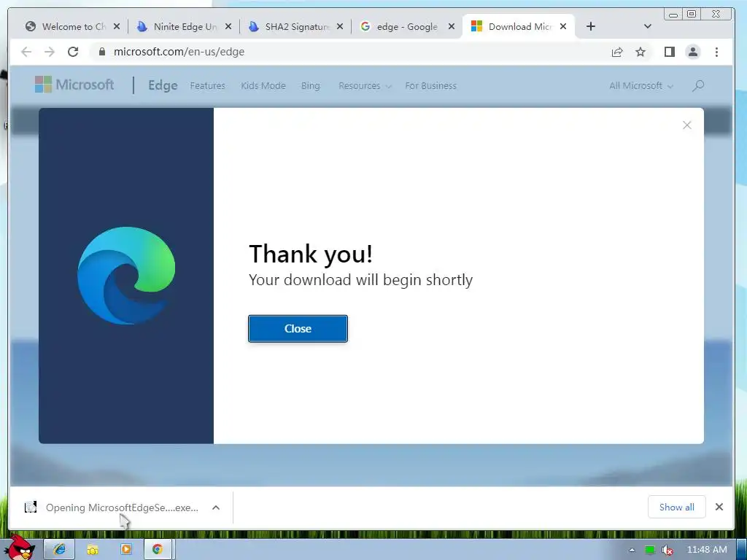The width and height of the screenshot is (747, 560).
Task: Share this page icon in address bar
Action: tap(617, 52)
